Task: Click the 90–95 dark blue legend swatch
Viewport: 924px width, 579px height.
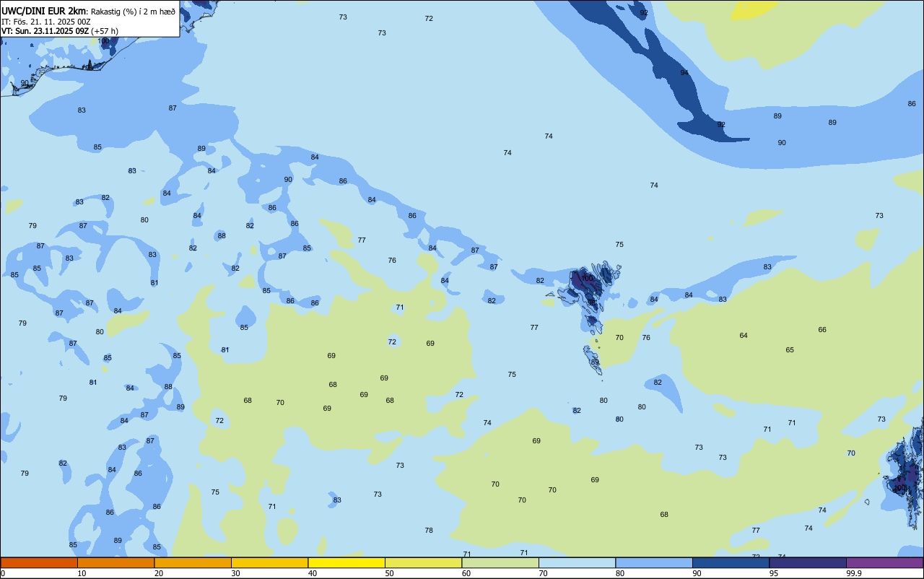Action: [731, 562]
